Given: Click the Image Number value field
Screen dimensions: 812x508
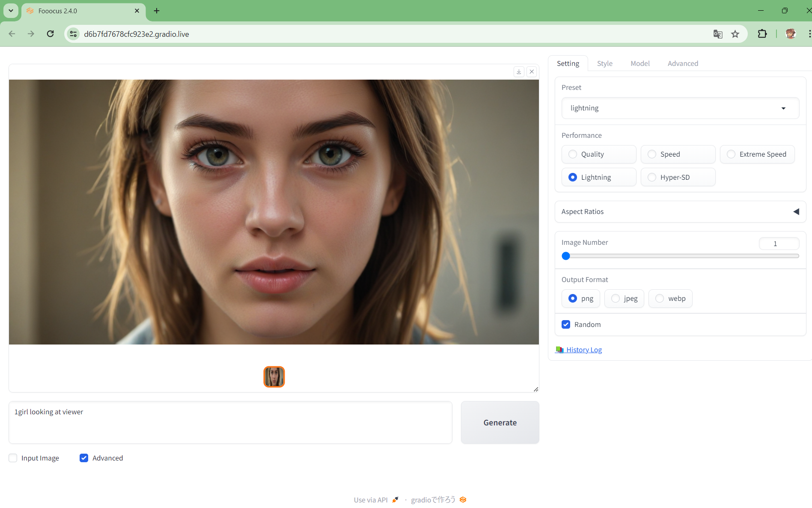Looking at the screenshot, I should pyautogui.click(x=779, y=244).
